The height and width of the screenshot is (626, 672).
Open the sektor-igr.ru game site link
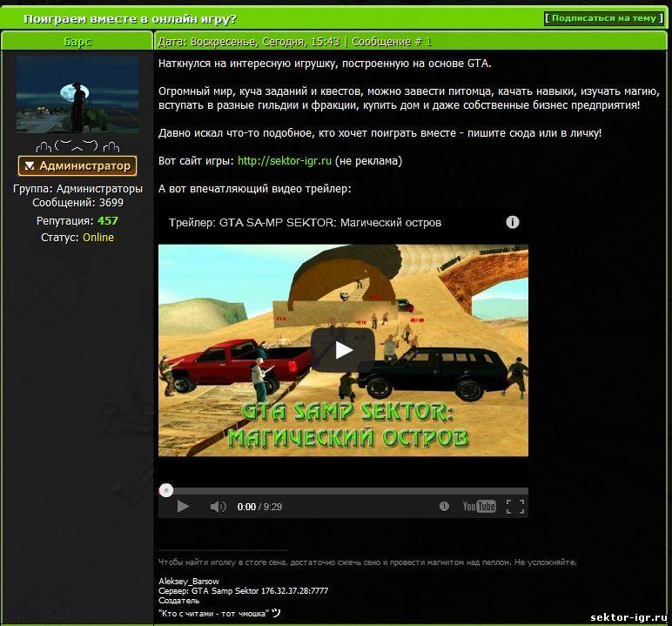pos(285,161)
